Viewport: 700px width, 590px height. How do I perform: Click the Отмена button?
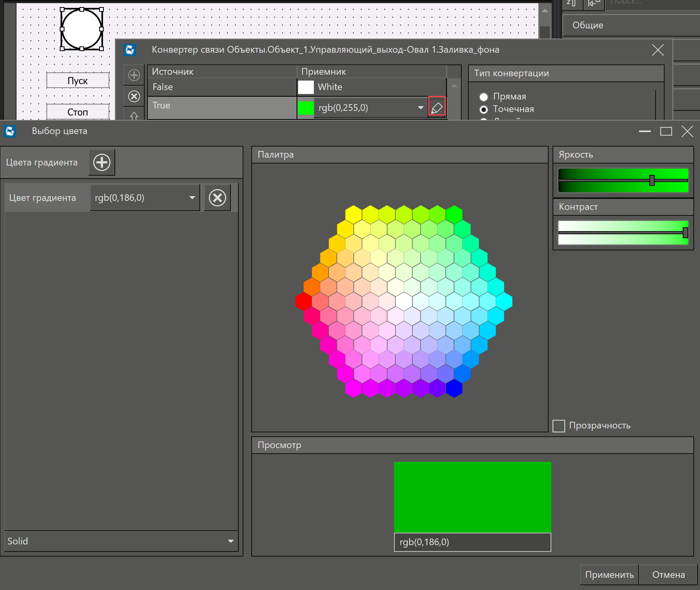tap(668, 575)
